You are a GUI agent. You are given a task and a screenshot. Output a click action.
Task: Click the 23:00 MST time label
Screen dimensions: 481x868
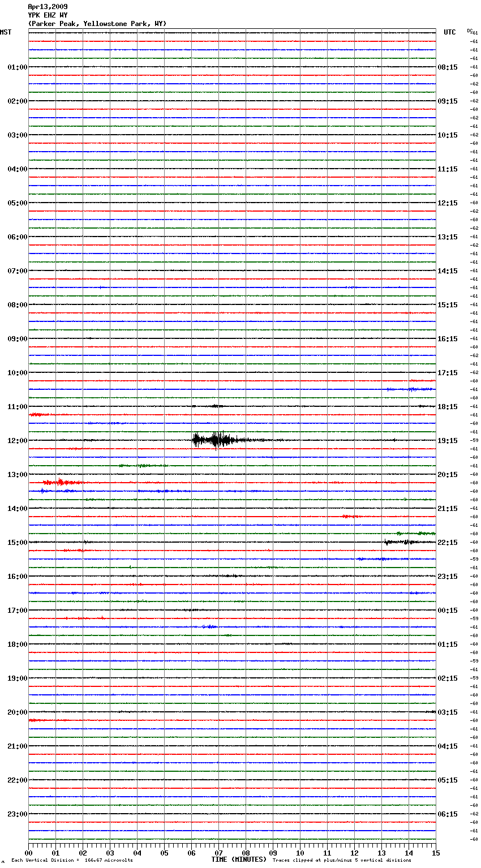18,814
